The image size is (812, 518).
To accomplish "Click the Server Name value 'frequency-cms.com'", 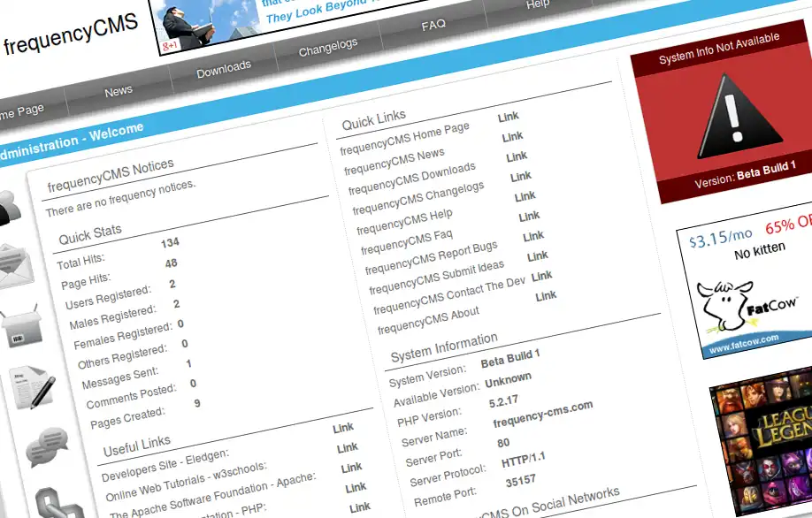I will tap(543, 414).
